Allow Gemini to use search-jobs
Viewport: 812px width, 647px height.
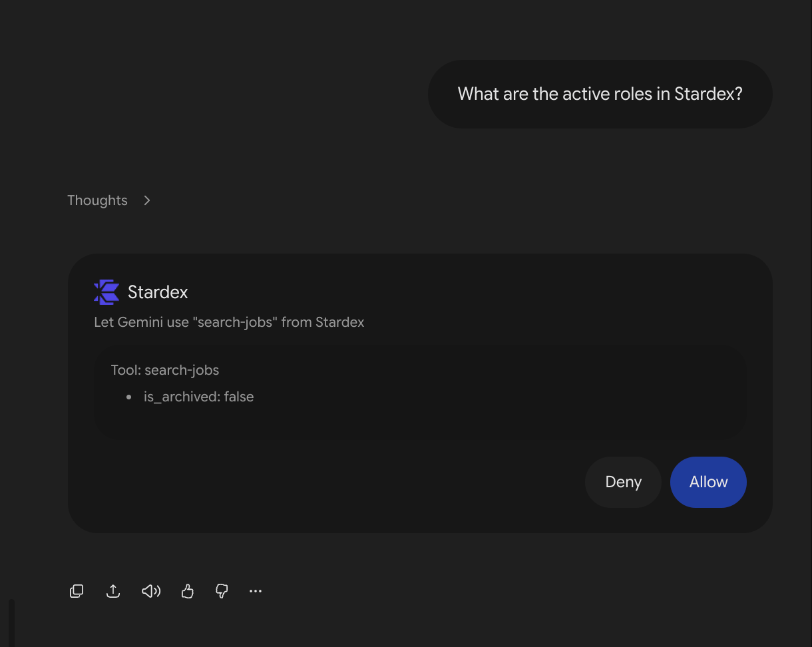point(708,482)
